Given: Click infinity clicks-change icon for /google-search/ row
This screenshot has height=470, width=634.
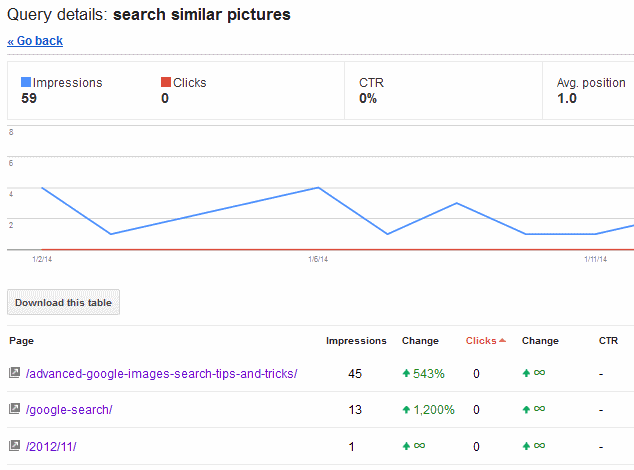Looking at the screenshot, I should pos(539,409).
